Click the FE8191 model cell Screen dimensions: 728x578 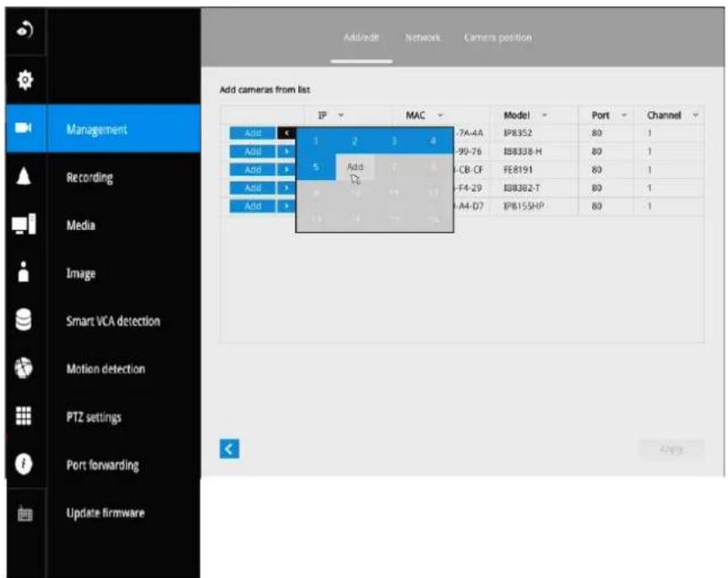[519, 170]
